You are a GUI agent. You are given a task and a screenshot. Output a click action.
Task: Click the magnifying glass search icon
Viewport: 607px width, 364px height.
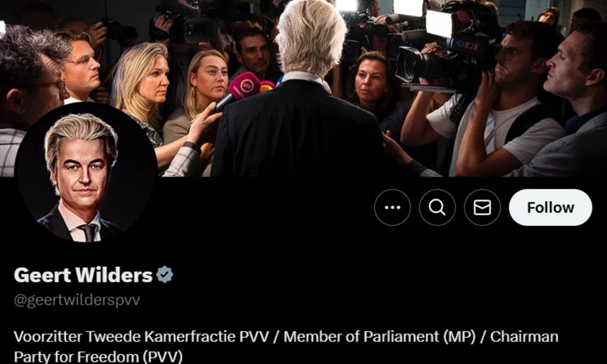(x=437, y=207)
